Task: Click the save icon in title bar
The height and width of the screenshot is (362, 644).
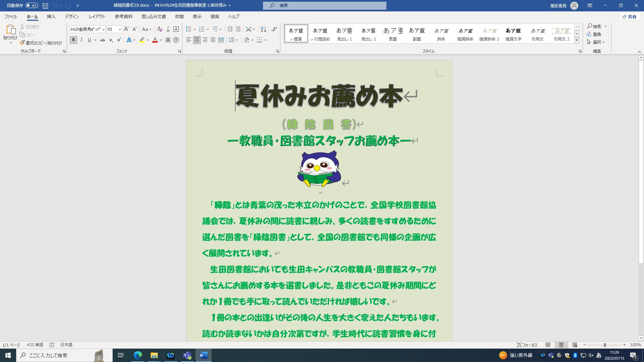Action: (45, 5)
